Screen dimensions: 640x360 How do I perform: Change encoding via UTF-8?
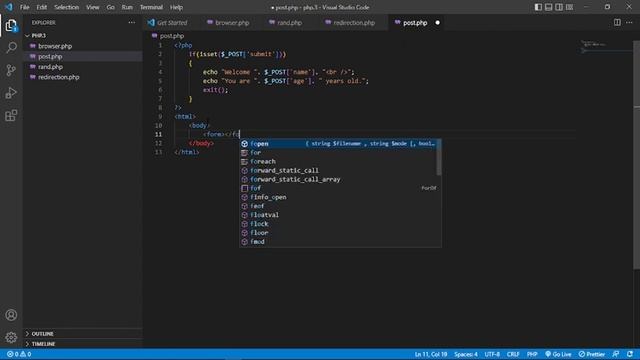coord(492,354)
